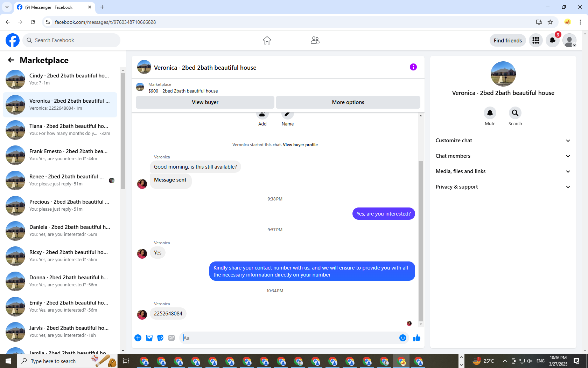
Task: Open the Chrome three-dot menu
Action: pos(580,22)
